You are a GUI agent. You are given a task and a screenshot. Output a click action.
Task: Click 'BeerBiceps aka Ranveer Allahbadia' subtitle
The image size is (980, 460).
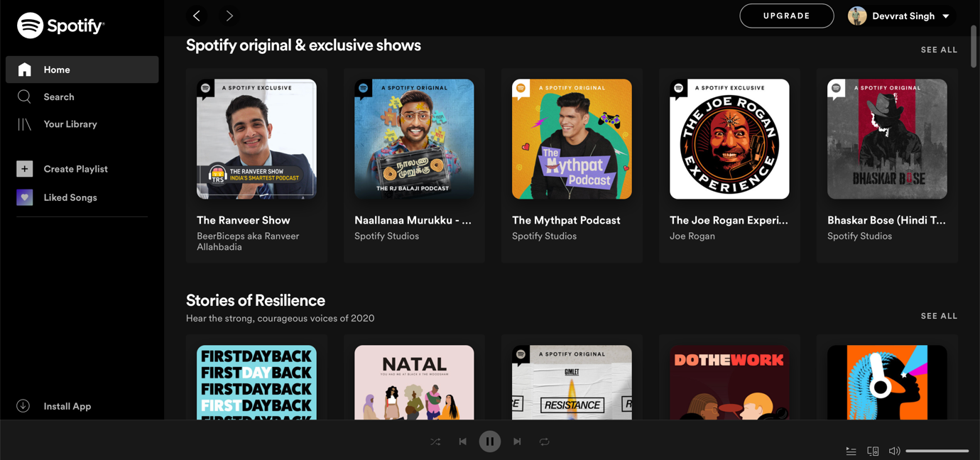click(248, 241)
